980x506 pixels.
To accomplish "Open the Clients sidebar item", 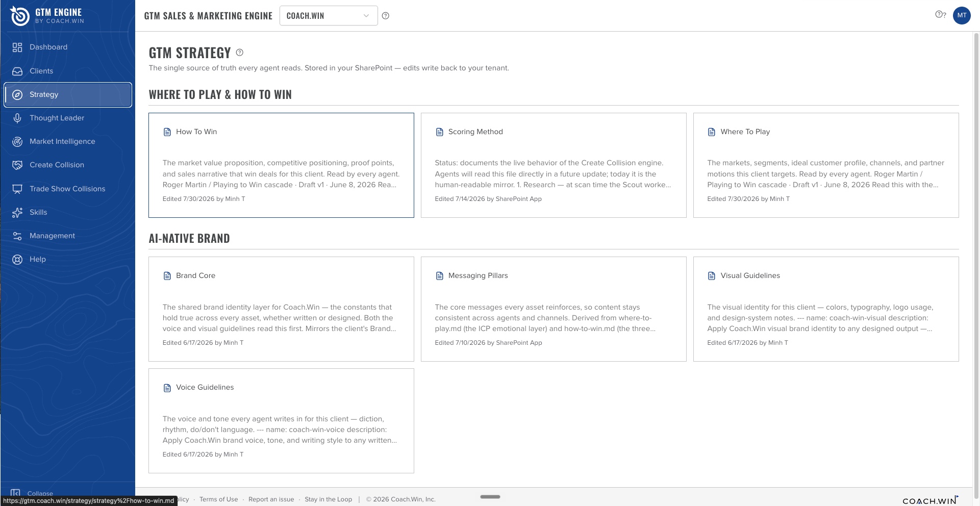I will click(68, 71).
